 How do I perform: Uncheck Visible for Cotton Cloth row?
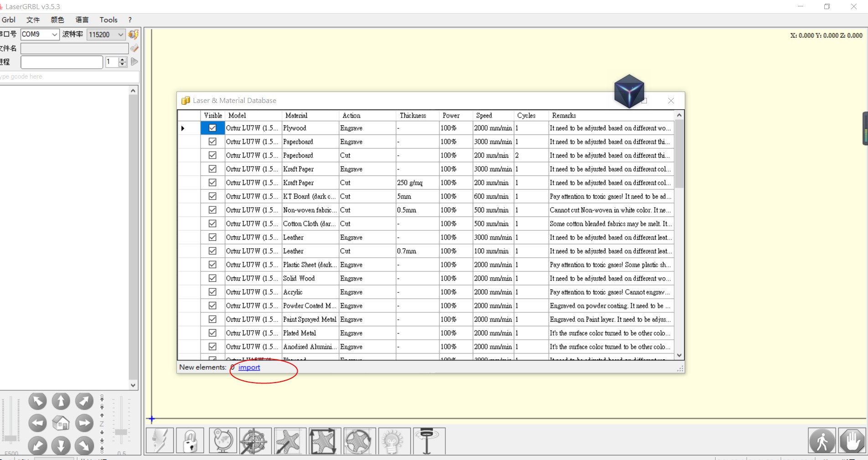pos(212,224)
